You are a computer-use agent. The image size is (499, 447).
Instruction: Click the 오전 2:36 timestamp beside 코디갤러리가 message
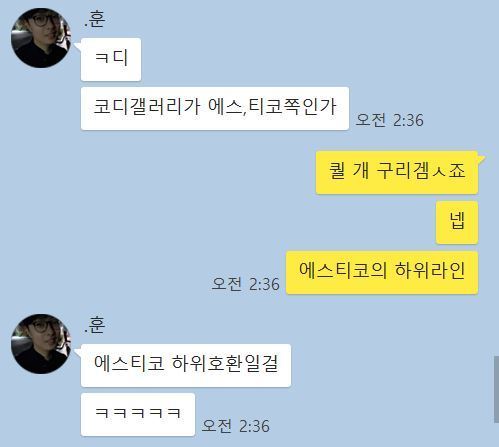click(x=389, y=120)
